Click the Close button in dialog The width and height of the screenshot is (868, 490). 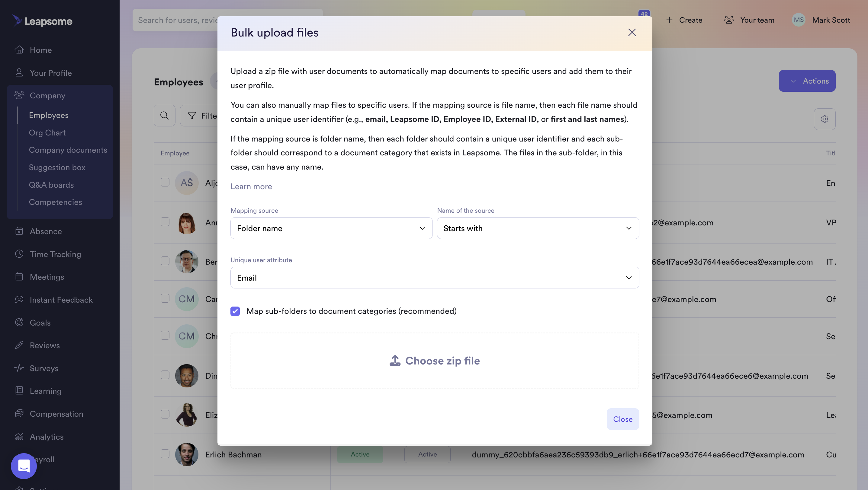click(x=623, y=419)
